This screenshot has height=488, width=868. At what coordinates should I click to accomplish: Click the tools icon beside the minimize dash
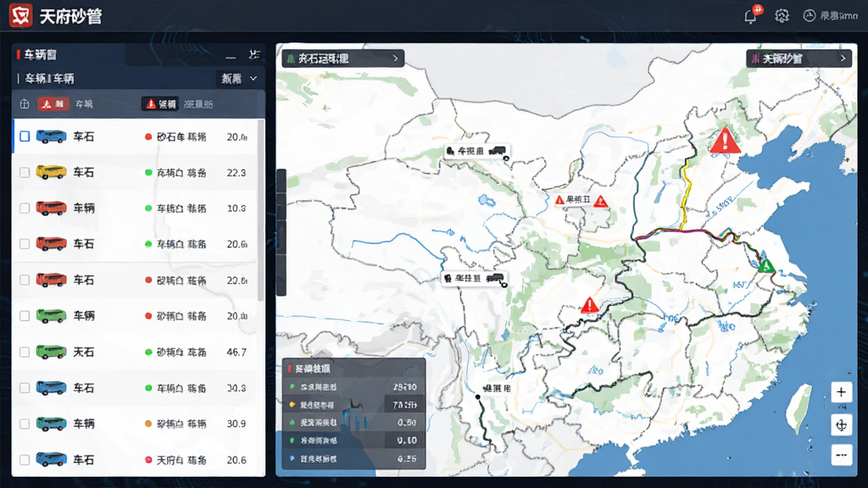tap(254, 54)
